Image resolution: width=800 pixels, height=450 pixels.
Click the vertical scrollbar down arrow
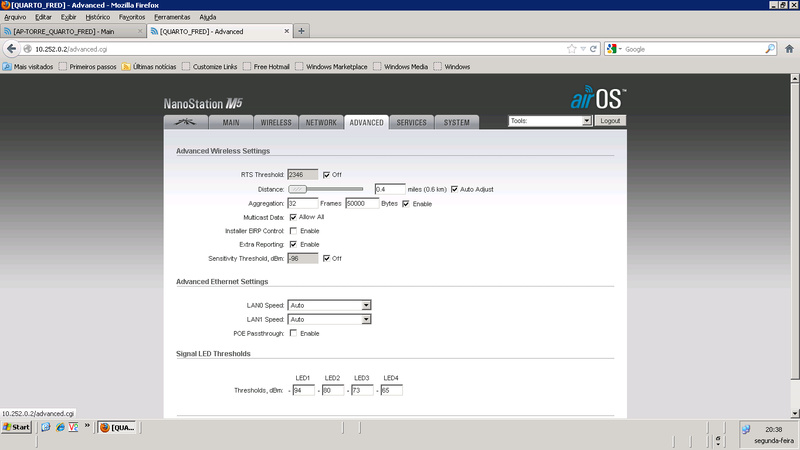pyautogui.click(x=795, y=413)
